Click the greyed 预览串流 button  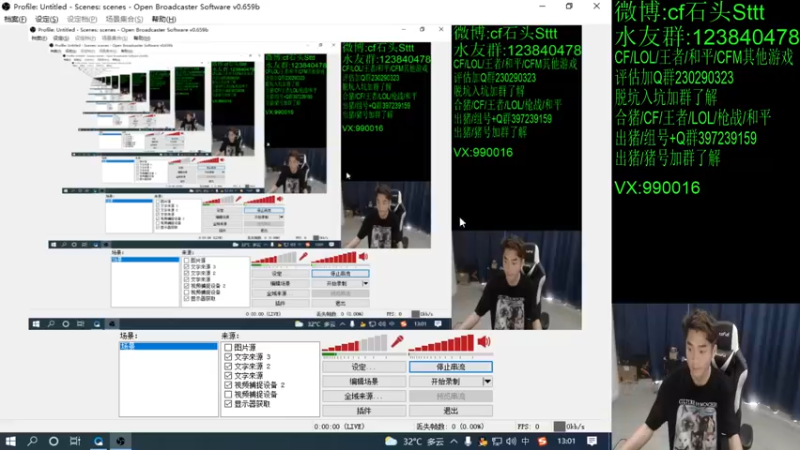tap(451, 396)
